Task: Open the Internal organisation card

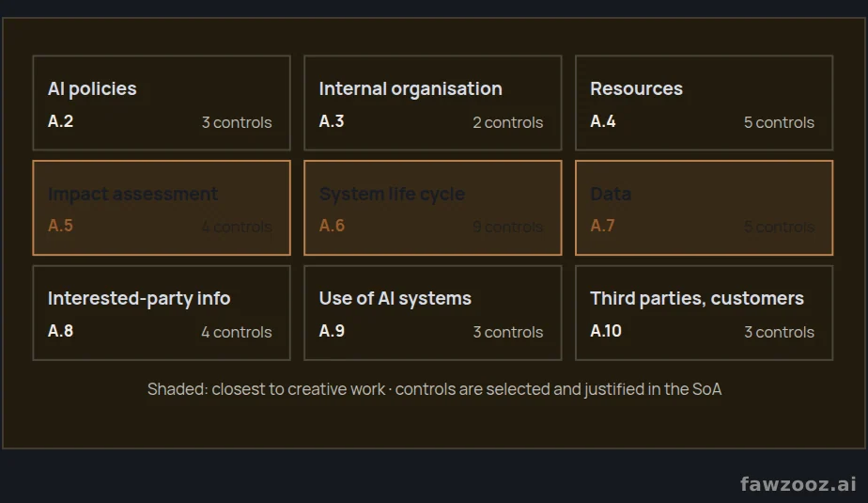Action: click(433, 102)
